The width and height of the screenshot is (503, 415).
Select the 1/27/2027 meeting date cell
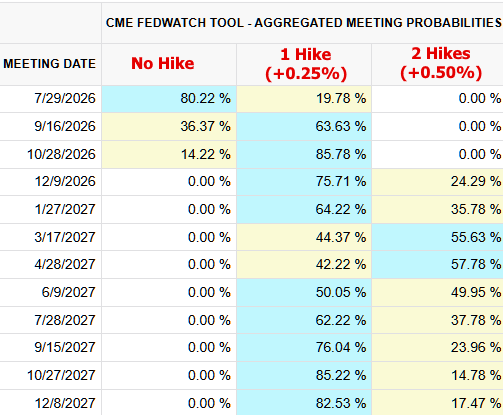pos(50,210)
